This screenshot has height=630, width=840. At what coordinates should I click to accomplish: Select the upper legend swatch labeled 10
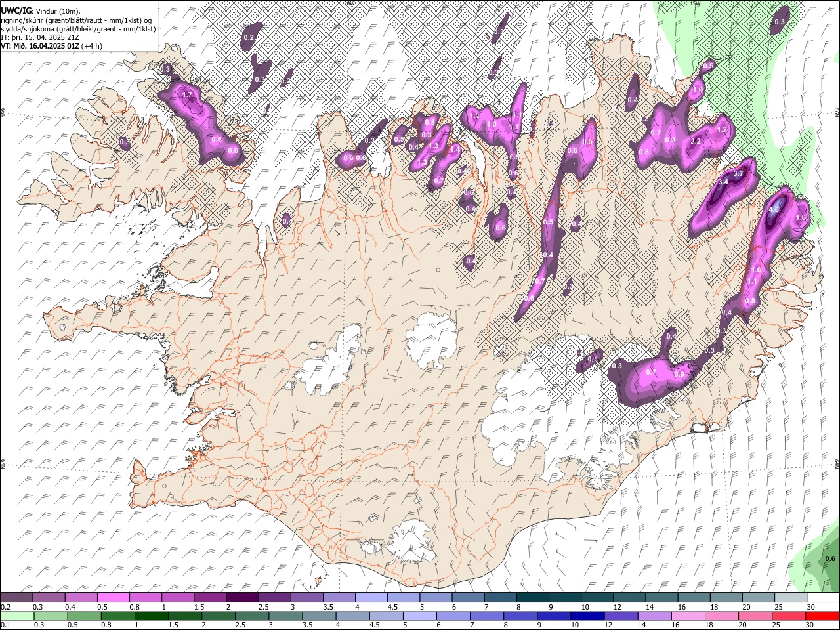pyautogui.click(x=596, y=597)
